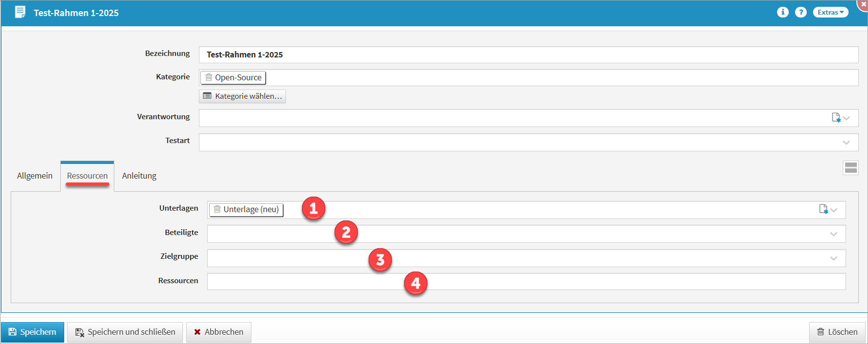
Task: Expand the Zielgruppe dropdown
Action: [x=833, y=258]
